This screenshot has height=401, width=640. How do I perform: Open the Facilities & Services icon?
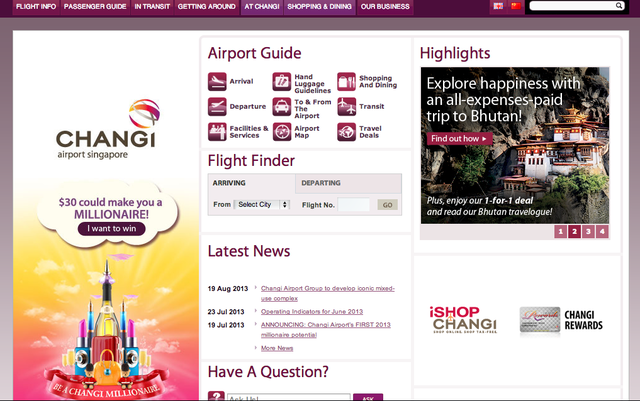tap(217, 132)
